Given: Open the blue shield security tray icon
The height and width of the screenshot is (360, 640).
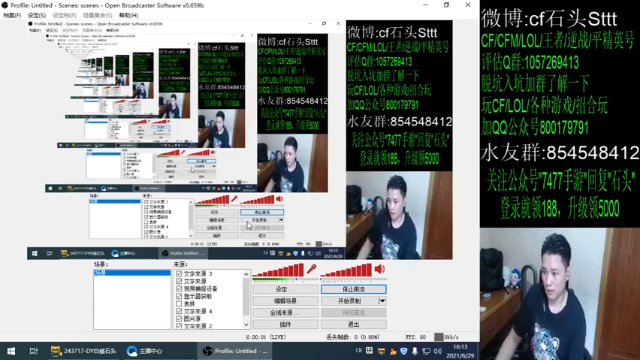Looking at the screenshot, I should 404,351.
